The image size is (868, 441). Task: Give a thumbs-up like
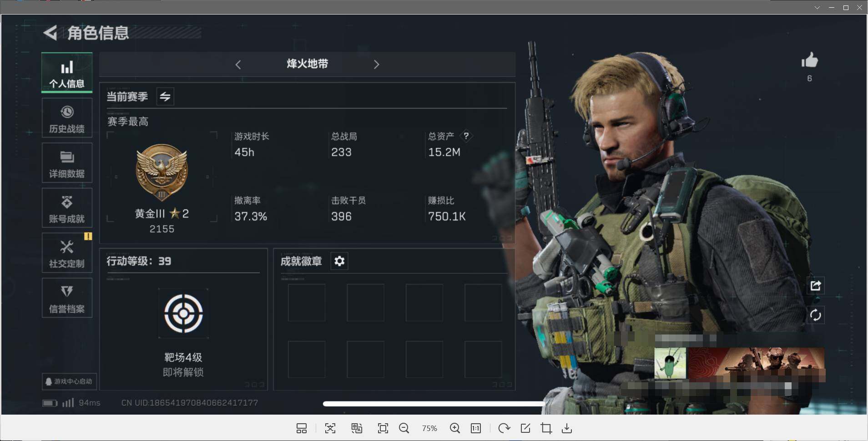click(x=809, y=61)
